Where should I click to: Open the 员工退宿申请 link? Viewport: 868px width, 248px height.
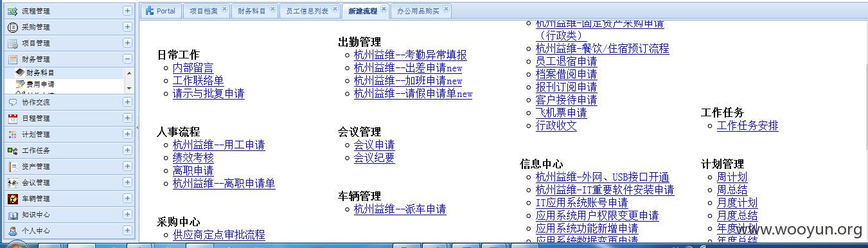point(566,61)
